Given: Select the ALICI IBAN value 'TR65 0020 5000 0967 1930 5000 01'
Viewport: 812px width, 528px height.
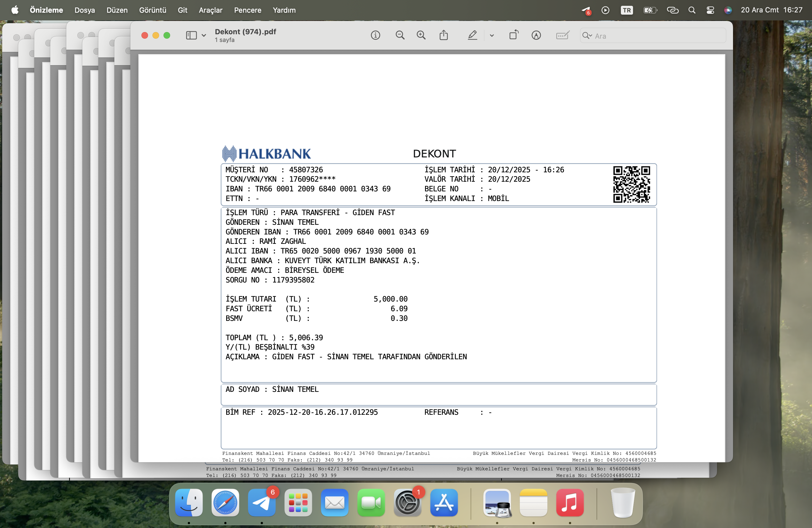Looking at the screenshot, I should [x=348, y=251].
